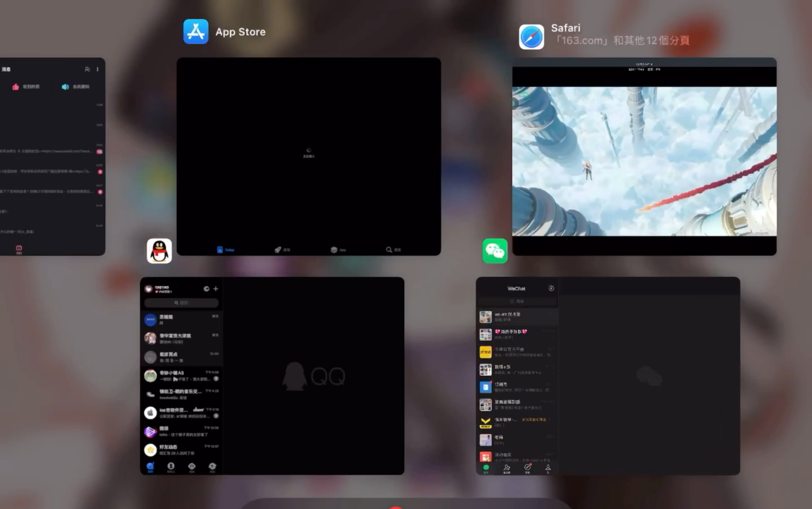Open the QQ chat with purple play avatar
This screenshot has height=509, width=812.
point(182,431)
